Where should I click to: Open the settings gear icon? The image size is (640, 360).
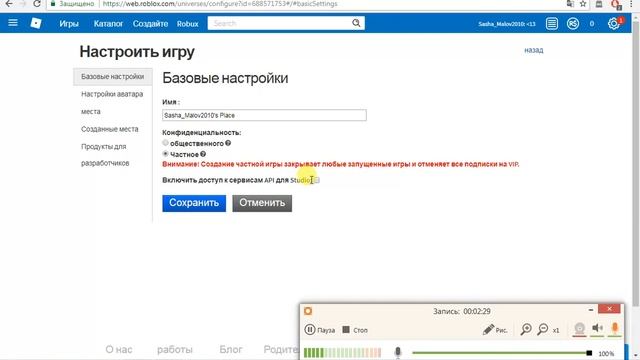(x=613, y=24)
